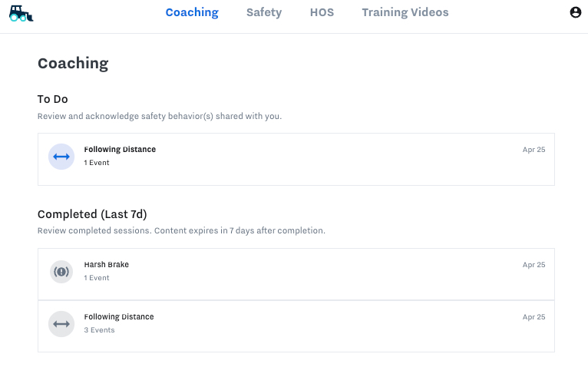Open the Following Distance title in To Do
This screenshot has width=588, height=377.
(x=120, y=150)
